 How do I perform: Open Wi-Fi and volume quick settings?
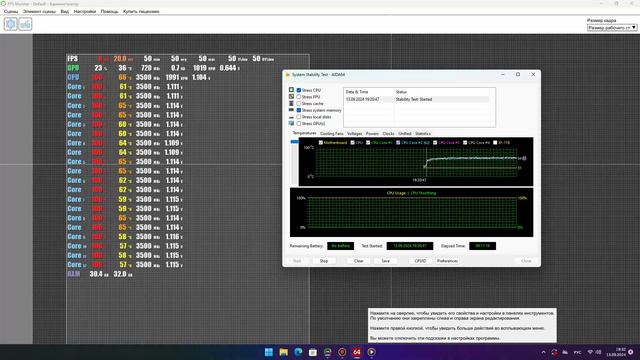pos(594,352)
